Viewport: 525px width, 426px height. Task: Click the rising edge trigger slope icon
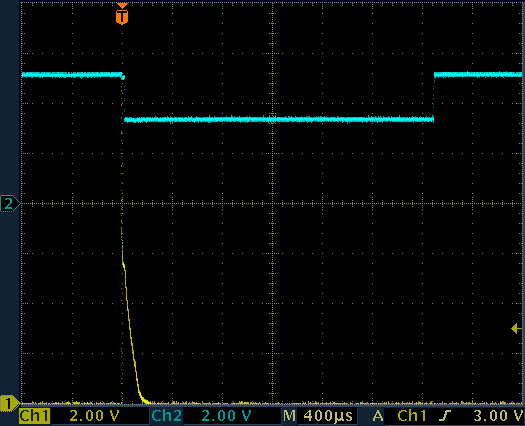[x=445, y=416]
